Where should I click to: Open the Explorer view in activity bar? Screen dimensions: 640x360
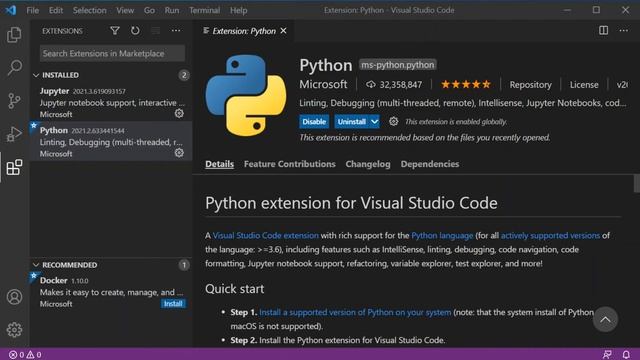[14, 35]
